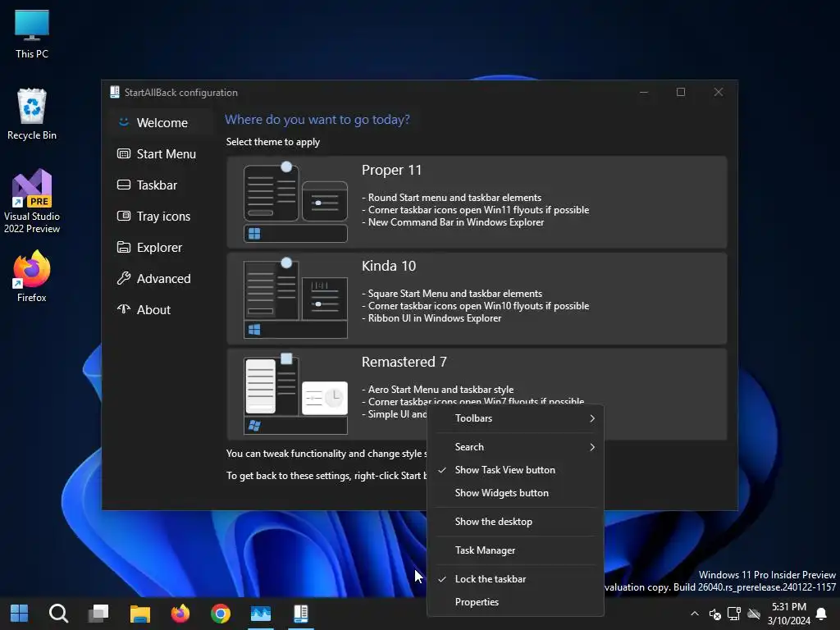Switch to the Taskbar settings section
The image size is (840, 630).
tap(160, 185)
